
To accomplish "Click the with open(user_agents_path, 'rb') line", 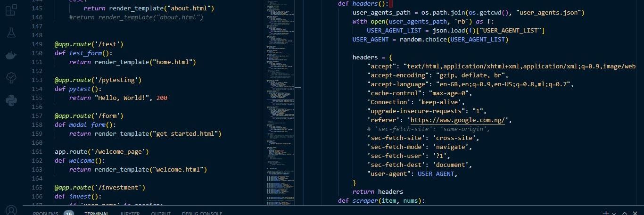I will point(423,21).
